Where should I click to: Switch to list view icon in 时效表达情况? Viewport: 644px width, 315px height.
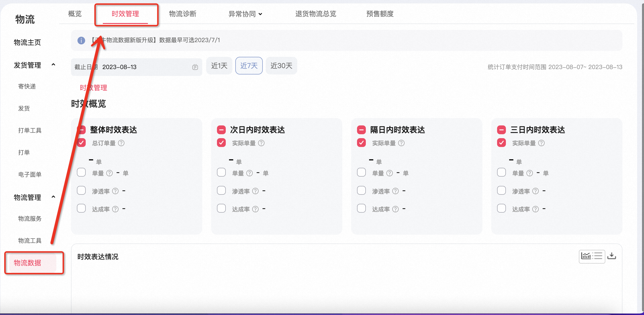(x=598, y=256)
